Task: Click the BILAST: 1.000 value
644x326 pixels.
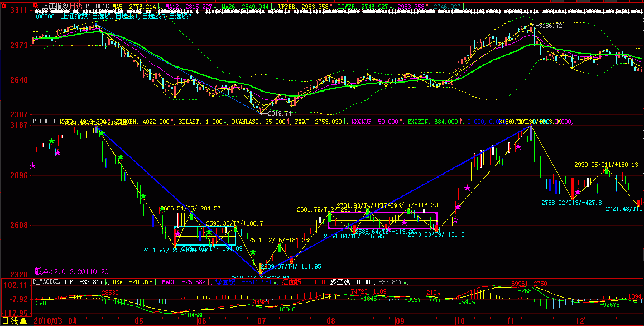Action: coord(202,122)
